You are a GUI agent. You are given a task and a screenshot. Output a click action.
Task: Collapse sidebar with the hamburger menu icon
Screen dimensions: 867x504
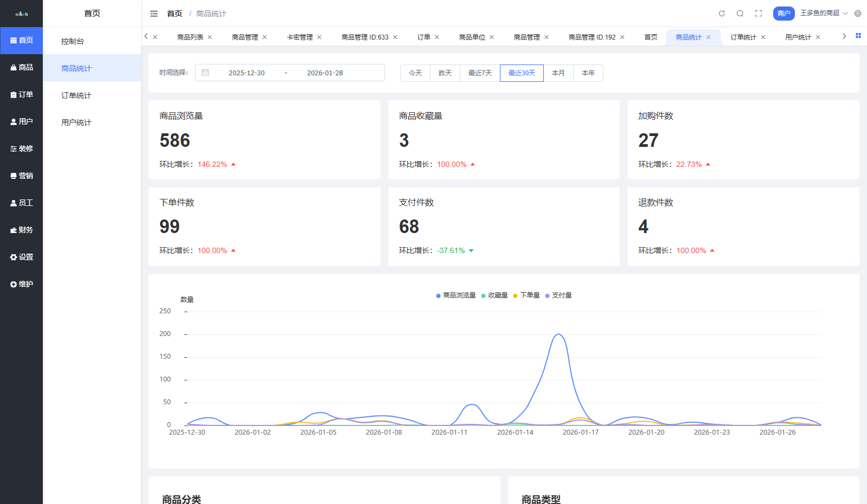(x=154, y=14)
